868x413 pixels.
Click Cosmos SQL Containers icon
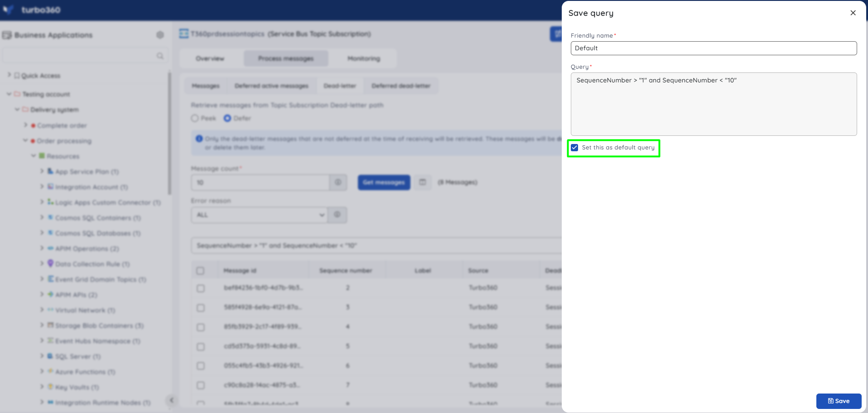[51, 217]
